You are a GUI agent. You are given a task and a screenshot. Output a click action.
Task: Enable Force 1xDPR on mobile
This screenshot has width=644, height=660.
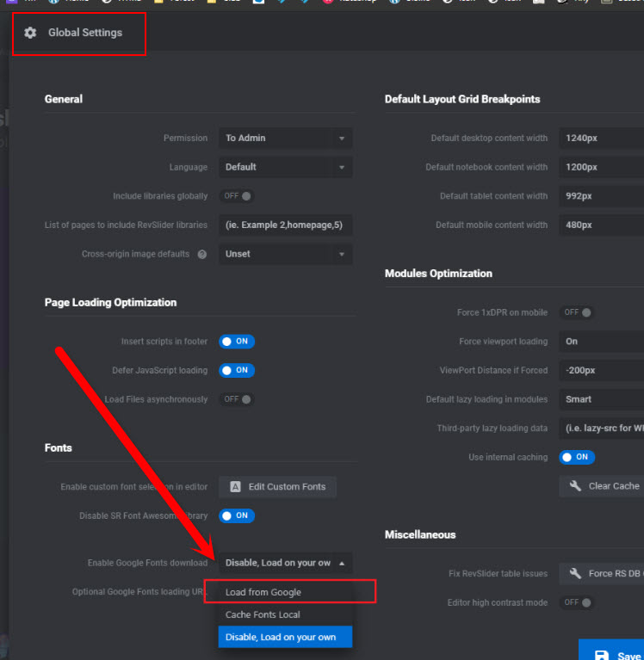click(x=577, y=312)
